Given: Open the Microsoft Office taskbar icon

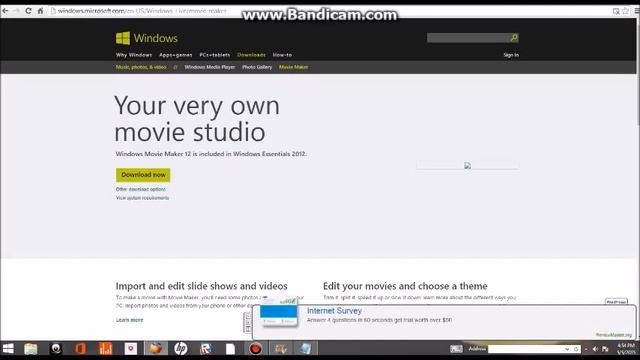Looking at the screenshot, I should [x=80, y=349].
